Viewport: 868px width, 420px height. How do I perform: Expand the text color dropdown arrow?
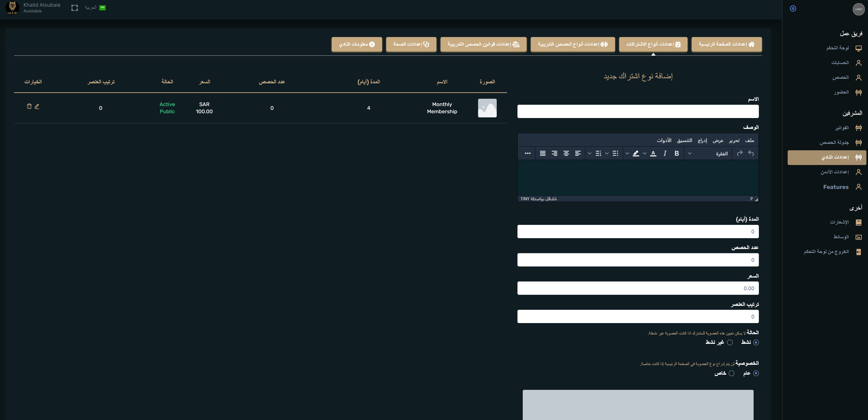pyautogui.click(x=644, y=154)
